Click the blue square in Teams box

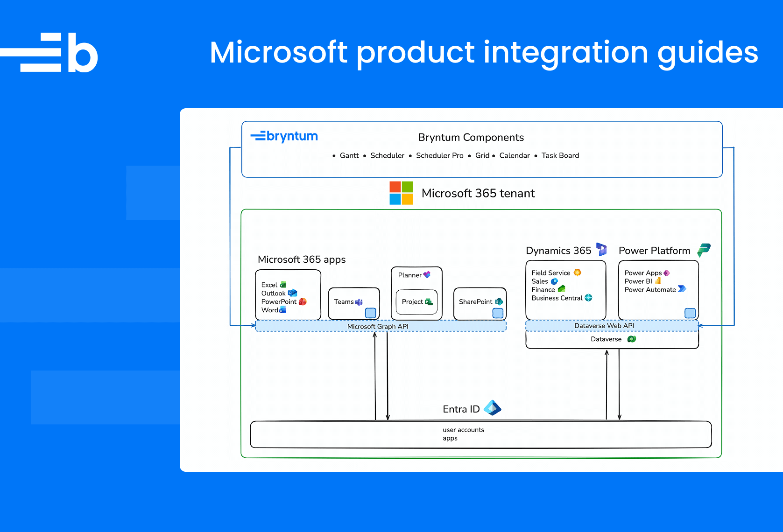(371, 313)
